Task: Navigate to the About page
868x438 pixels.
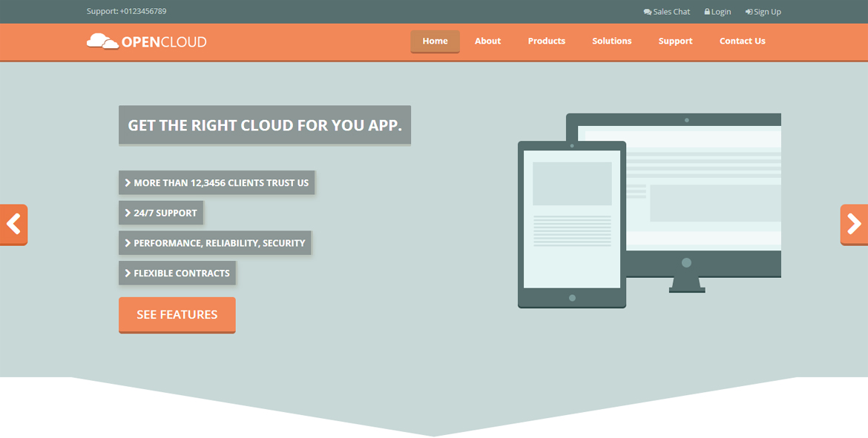Action: point(487,42)
